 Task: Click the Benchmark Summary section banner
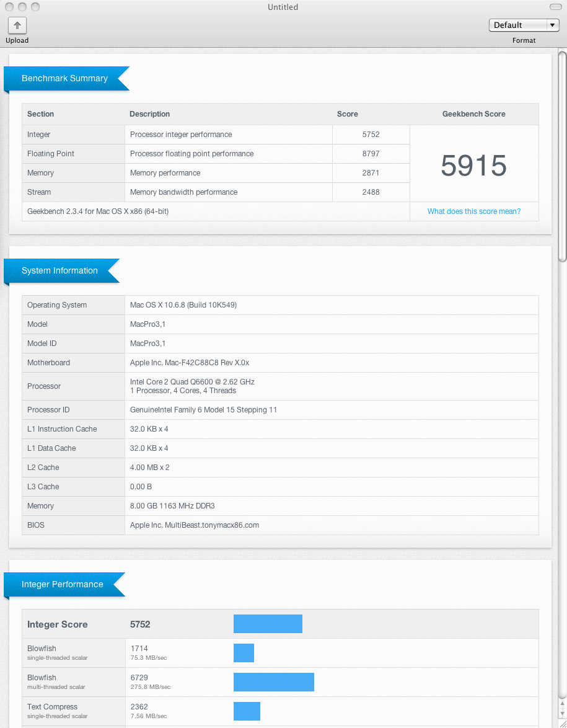coord(65,79)
